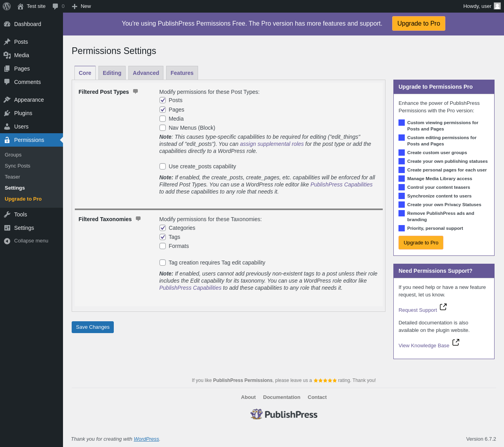This screenshot has width=504, height=447.
Task: Click the Filtered Post Types help bubble
Action: [x=135, y=91]
